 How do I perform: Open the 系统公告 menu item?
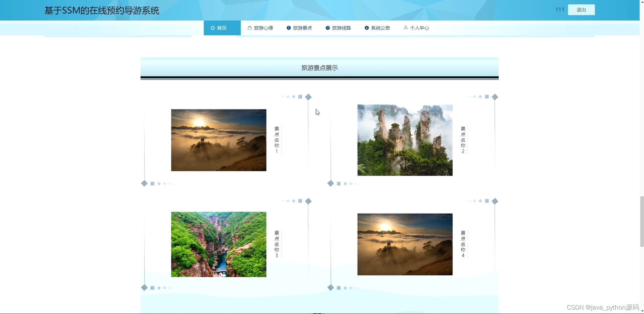click(x=377, y=28)
